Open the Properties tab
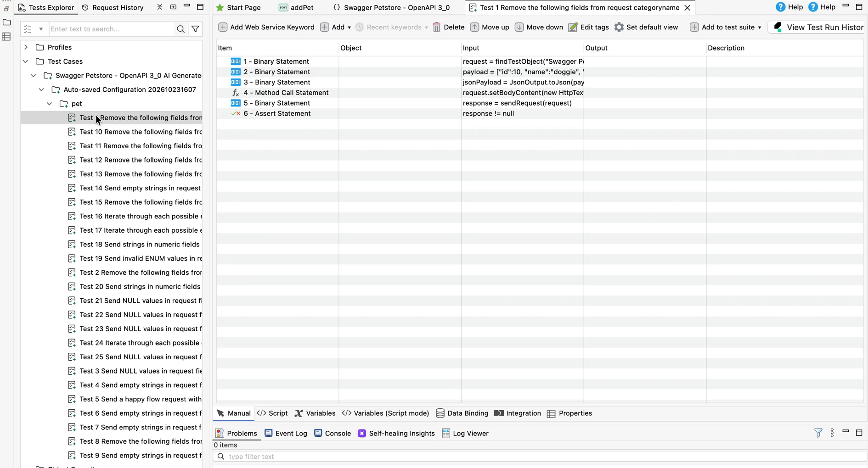The image size is (868, 468). pyautogui.click(x=569, y=413)
